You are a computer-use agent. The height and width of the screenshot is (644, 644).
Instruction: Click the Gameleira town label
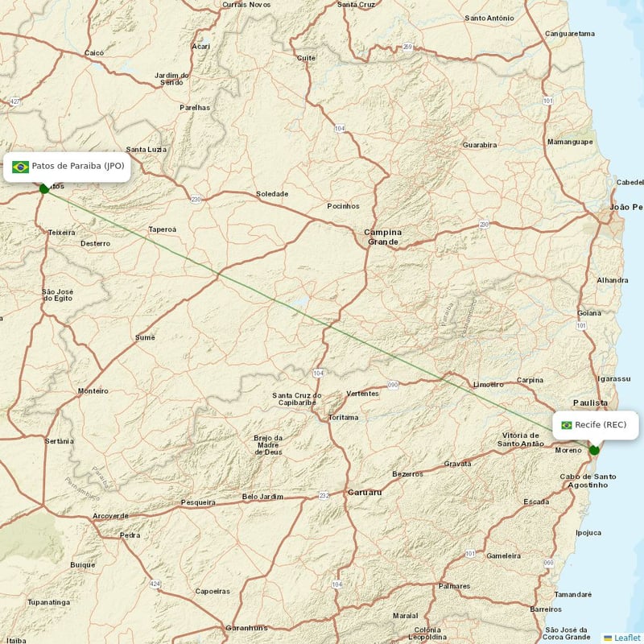click(x=504, y=556)
